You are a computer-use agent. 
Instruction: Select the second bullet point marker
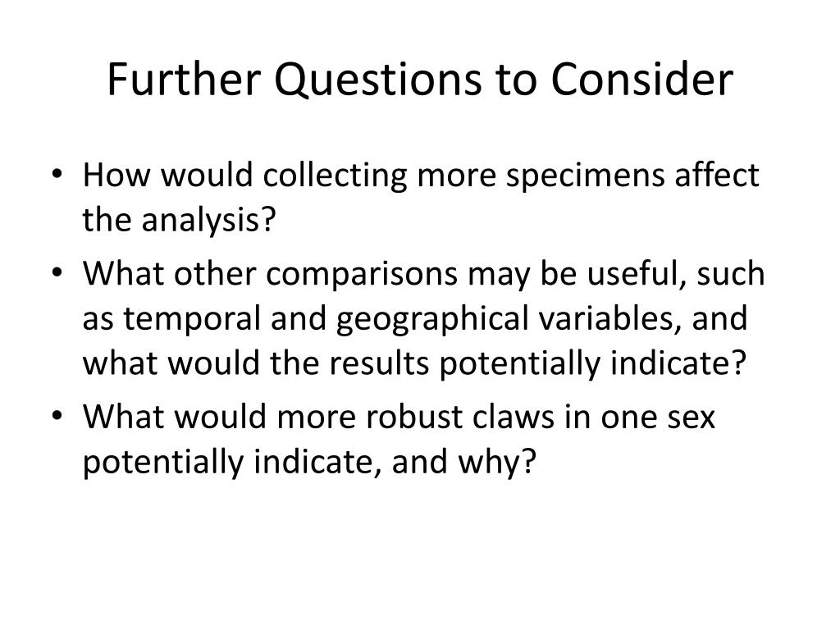tap(57, 272)
